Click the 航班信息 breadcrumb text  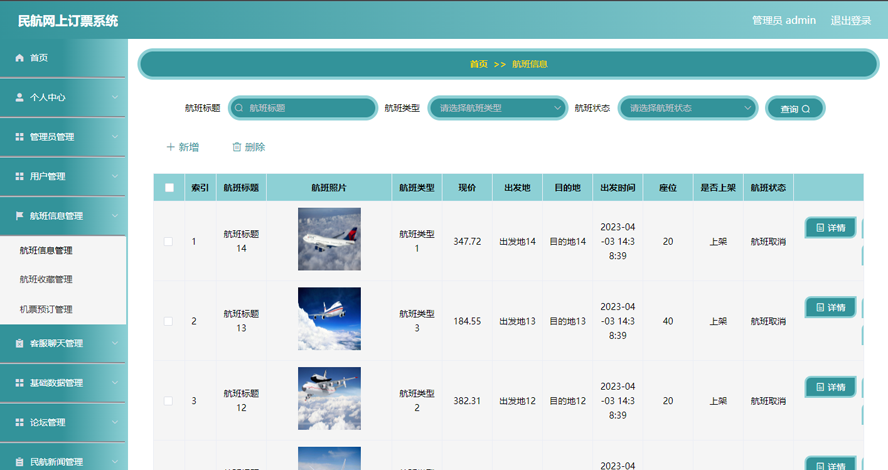point(530,64)
